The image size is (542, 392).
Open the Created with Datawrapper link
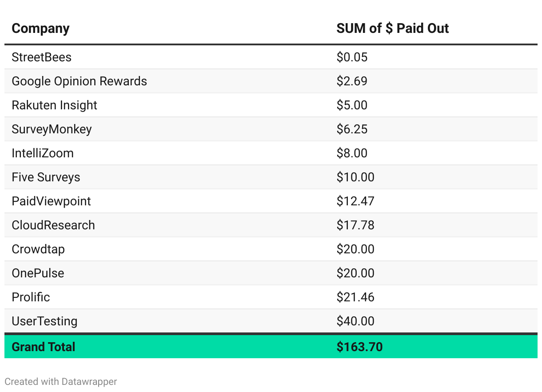coord(61,381)
